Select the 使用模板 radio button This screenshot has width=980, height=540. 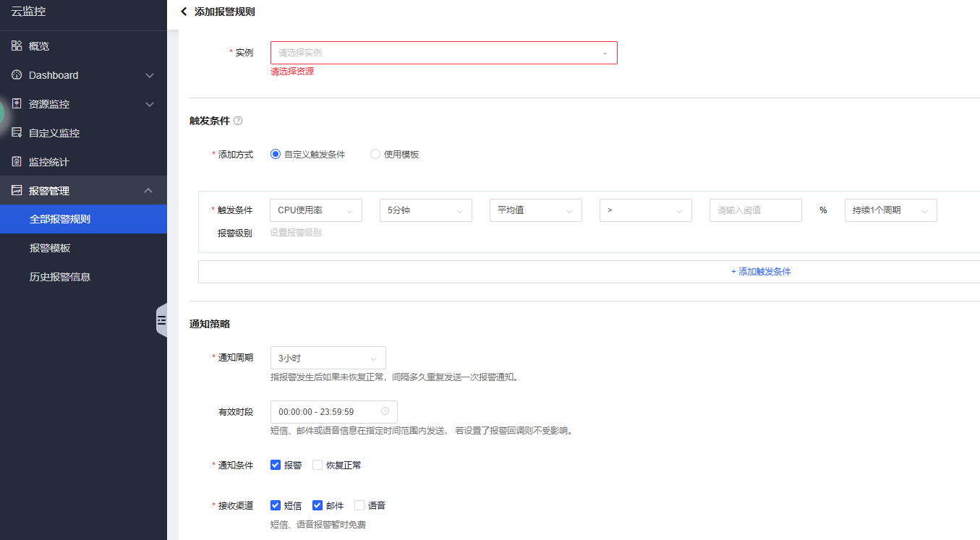point(375,154)
